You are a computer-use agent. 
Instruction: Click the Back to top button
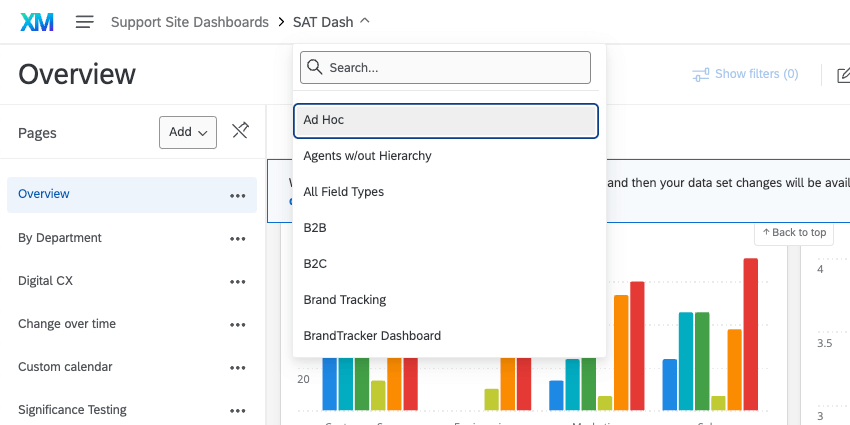click(x=794, y=233)
